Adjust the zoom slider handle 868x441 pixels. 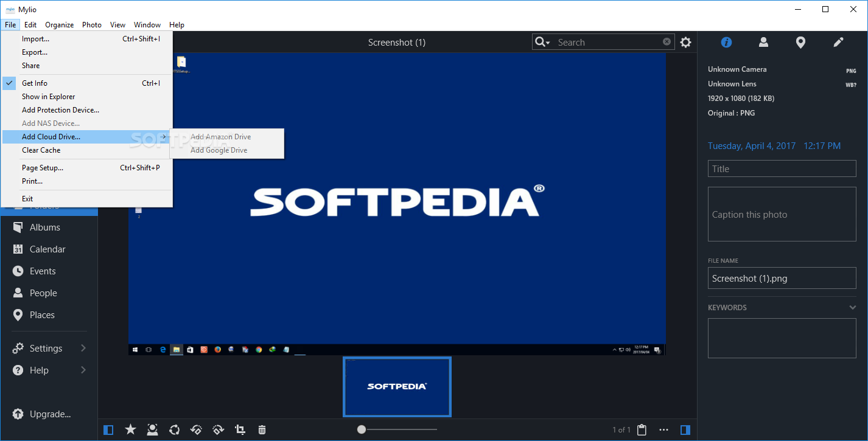[x=362, y=429]
